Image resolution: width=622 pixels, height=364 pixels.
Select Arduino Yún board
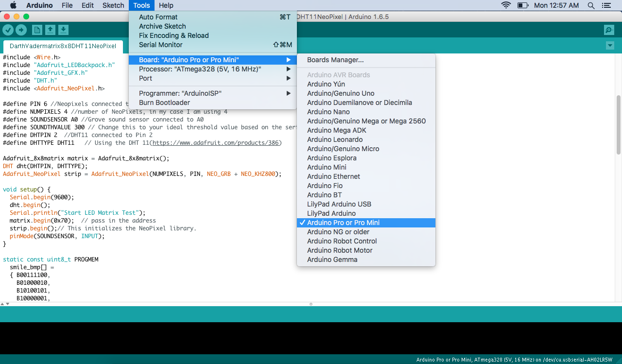click(366, 84)
